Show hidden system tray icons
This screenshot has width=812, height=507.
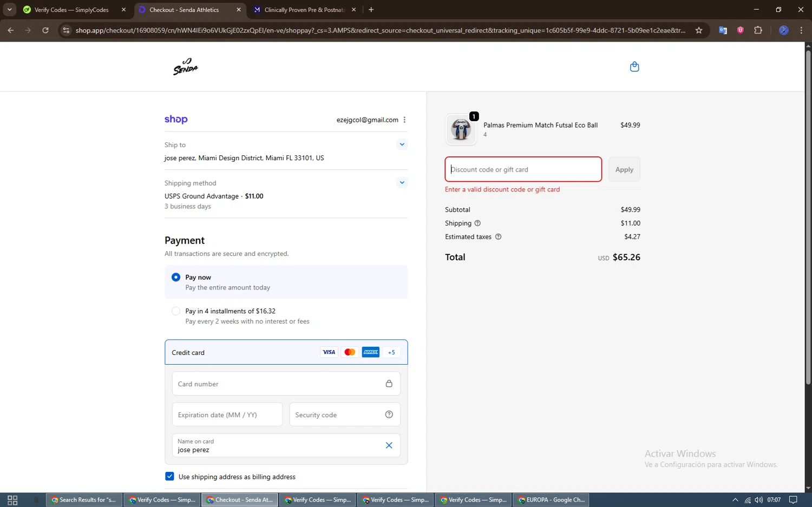[735, 500]
